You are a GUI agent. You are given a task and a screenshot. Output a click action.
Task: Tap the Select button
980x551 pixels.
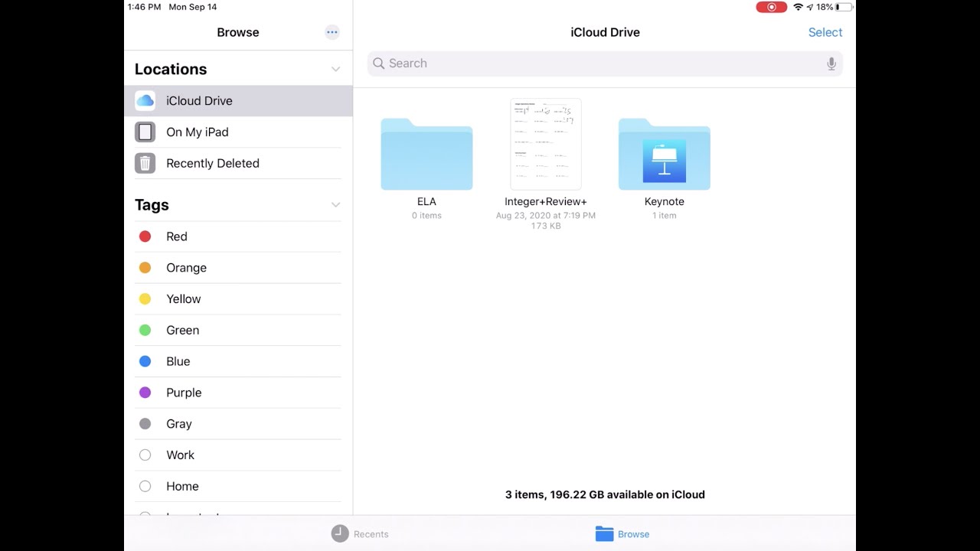825,32
